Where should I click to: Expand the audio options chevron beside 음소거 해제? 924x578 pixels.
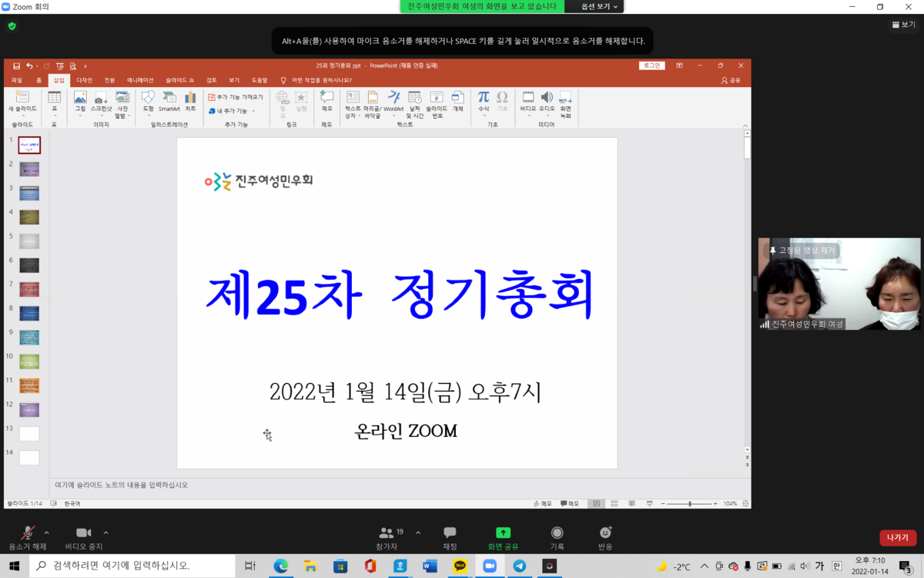[47, 533]
